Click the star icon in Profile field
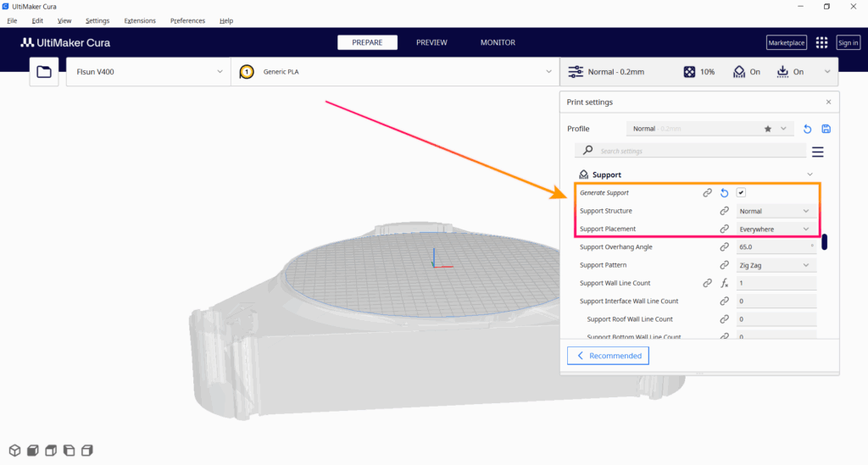Screen dimensions: 868x465 (768, 129)
